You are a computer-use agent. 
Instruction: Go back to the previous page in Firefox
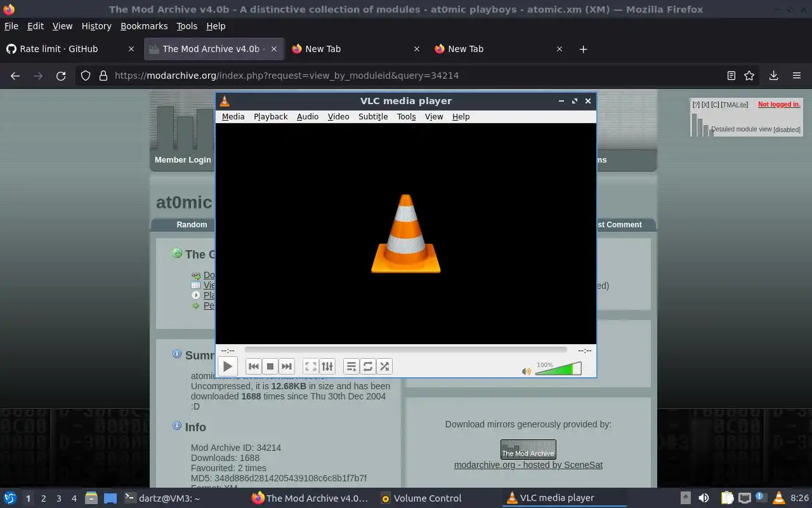15,76
